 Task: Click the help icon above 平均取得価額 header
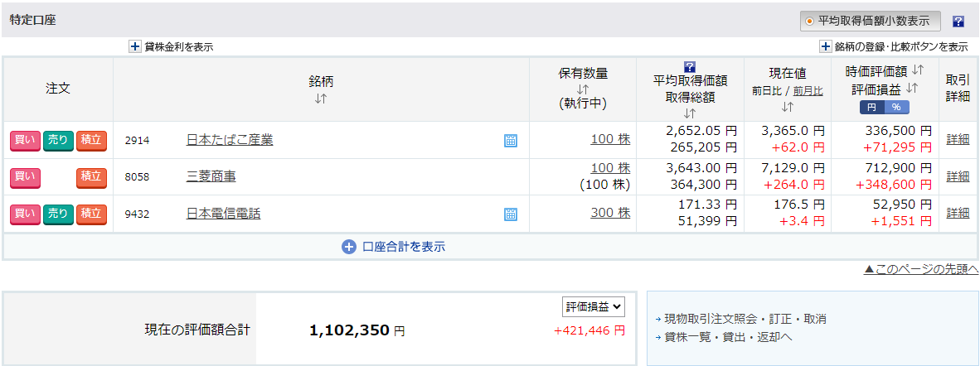[x=690, y=67]
